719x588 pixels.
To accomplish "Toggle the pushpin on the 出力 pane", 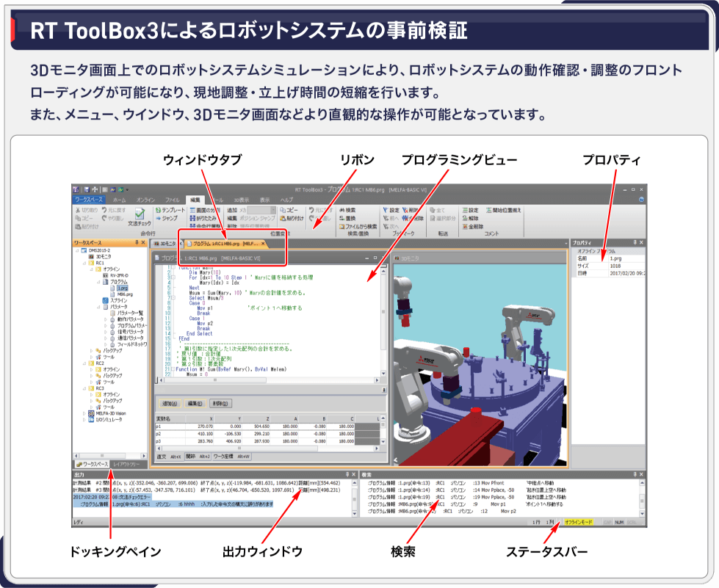I will [346, 474].
